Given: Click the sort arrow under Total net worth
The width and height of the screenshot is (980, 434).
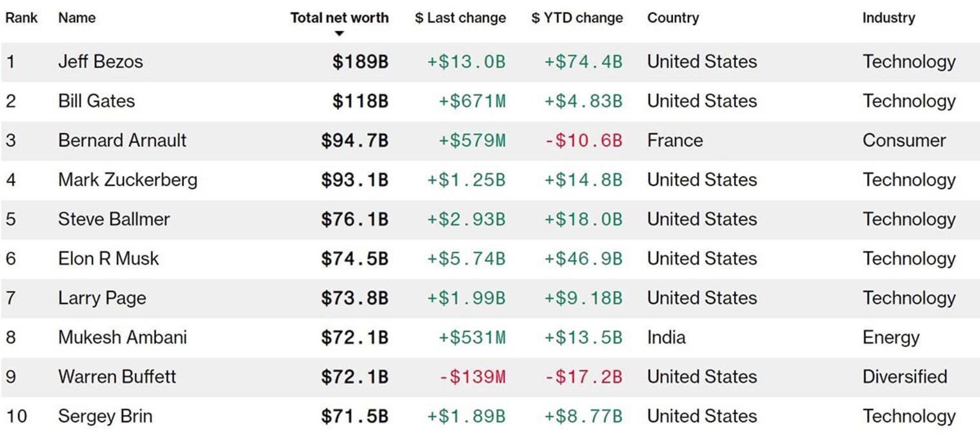Looking at the screenshot, I should click(x=339, y=34).
